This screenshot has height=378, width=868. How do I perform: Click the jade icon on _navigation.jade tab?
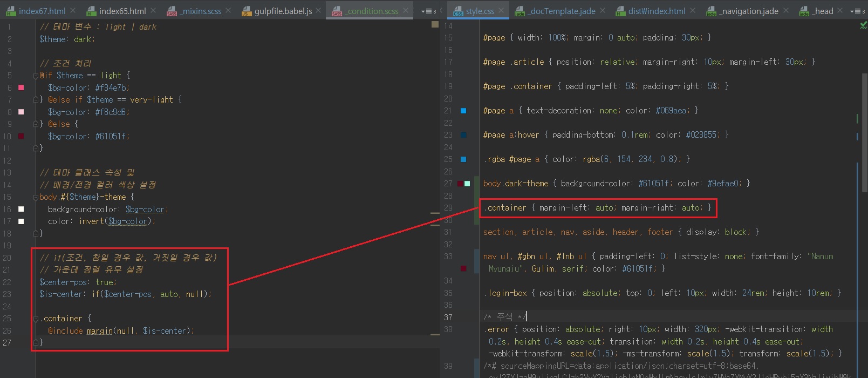(712, 11)
